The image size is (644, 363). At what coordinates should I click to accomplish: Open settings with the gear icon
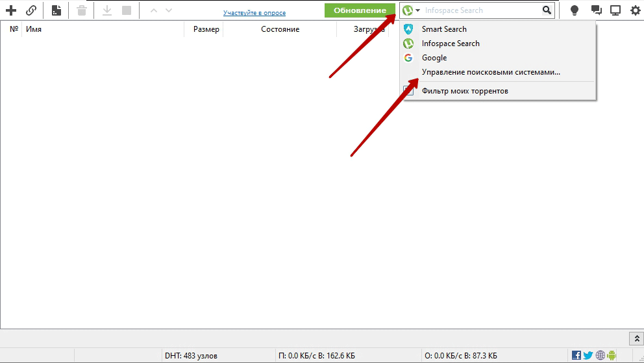click(x=636, y=10)
